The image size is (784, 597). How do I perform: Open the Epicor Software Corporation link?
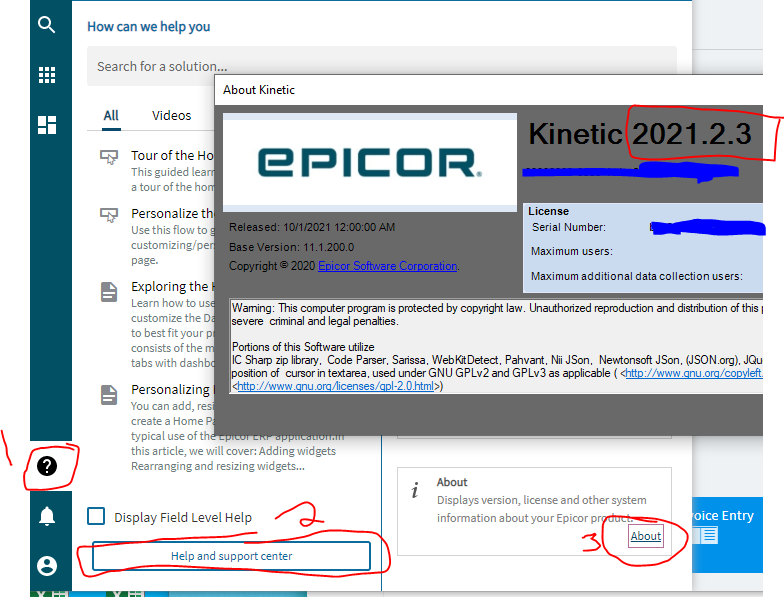click(388, 266)
